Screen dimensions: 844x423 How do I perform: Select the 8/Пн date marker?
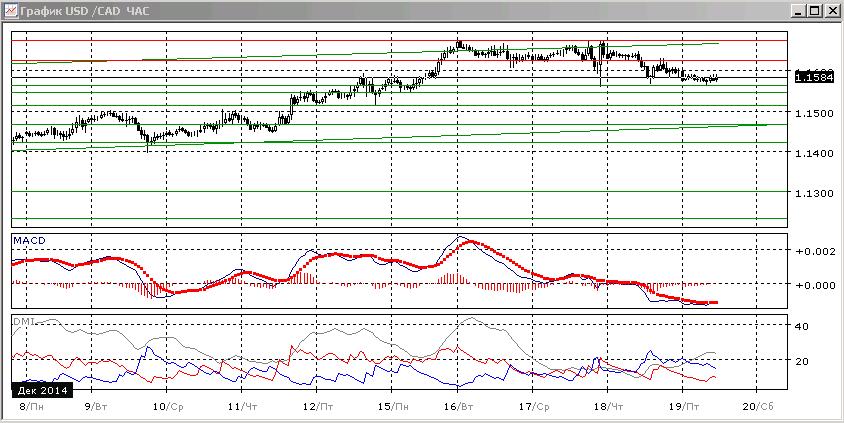32,406
